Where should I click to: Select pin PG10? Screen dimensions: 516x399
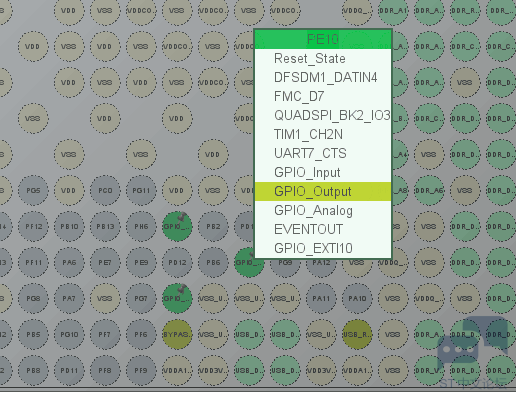69,334
